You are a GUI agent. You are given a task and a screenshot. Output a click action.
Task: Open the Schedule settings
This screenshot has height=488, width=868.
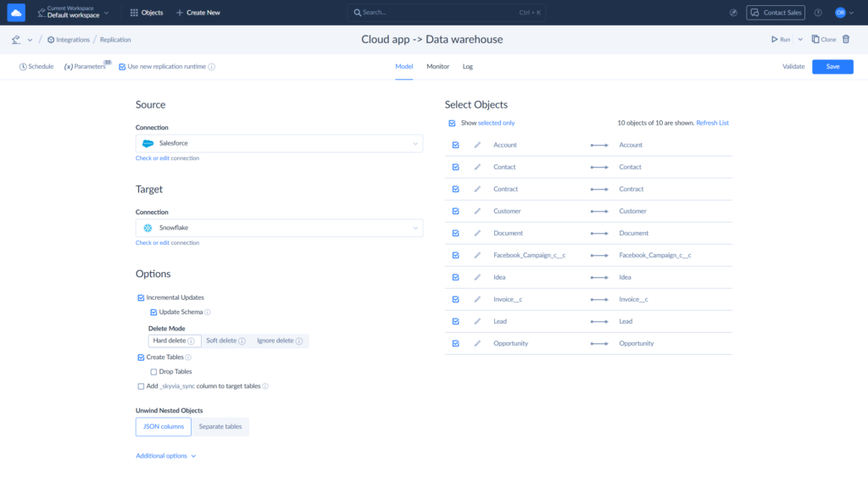point(36,66)
